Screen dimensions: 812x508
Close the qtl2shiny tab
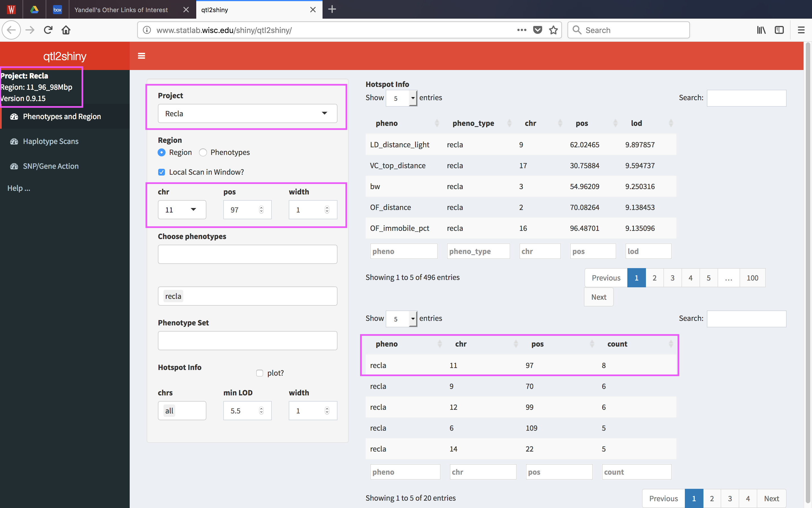click(x=313, y=10)
